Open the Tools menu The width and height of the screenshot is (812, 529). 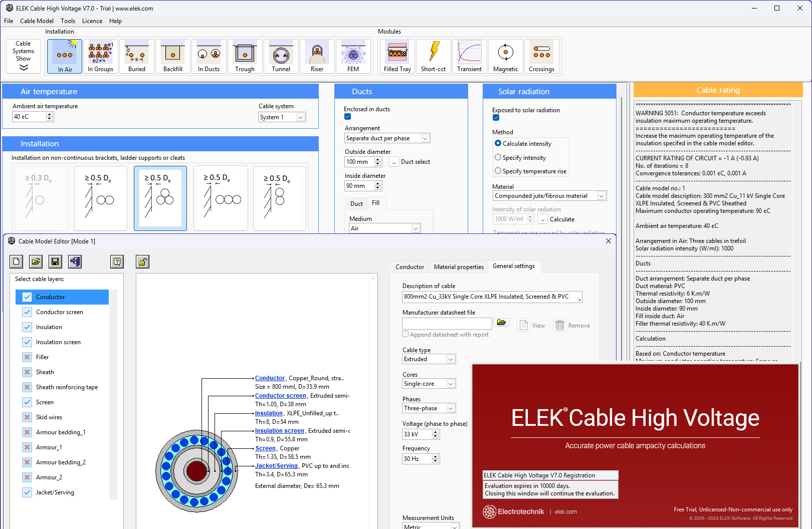pos(68,21)
